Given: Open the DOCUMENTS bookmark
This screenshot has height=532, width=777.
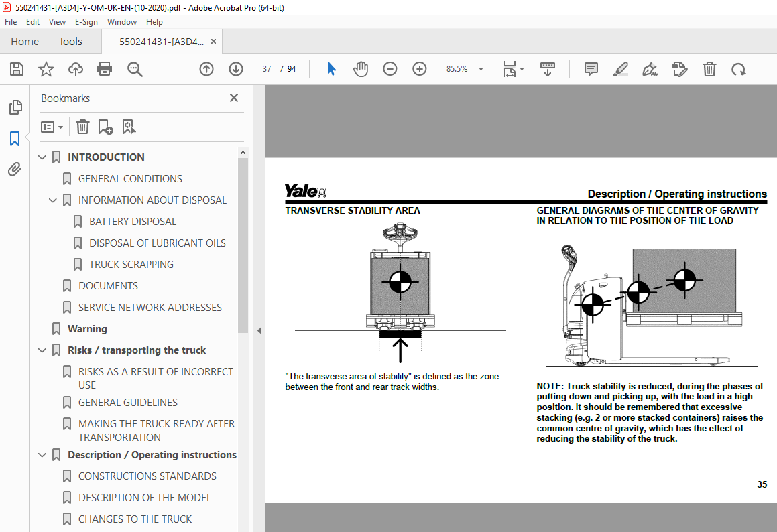Looking at the screenshot, I should click(108, 286).
